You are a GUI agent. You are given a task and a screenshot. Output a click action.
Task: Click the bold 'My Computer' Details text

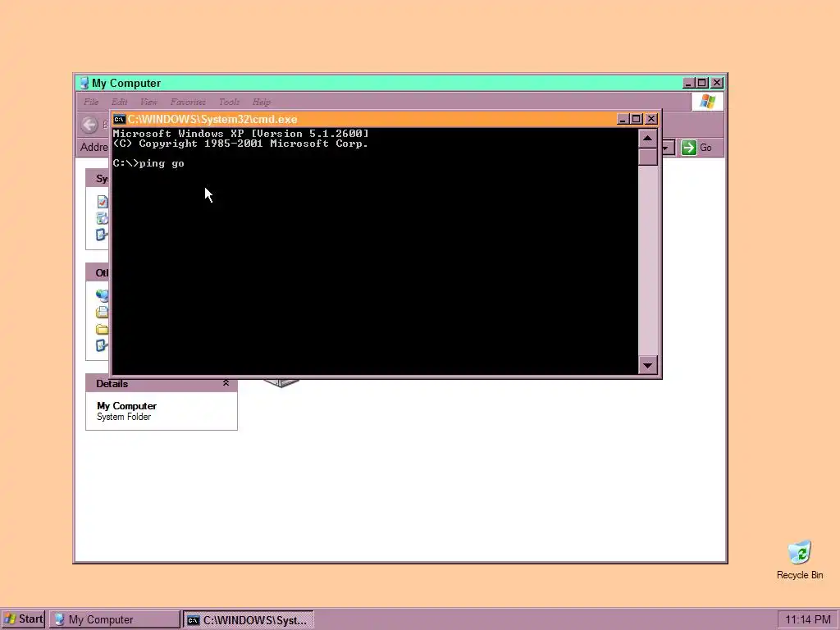[126, 406]
